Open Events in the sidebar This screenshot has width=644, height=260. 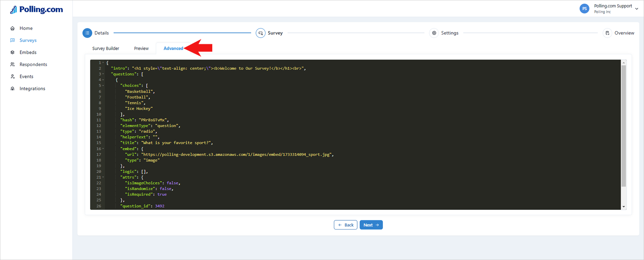(26, 77)
